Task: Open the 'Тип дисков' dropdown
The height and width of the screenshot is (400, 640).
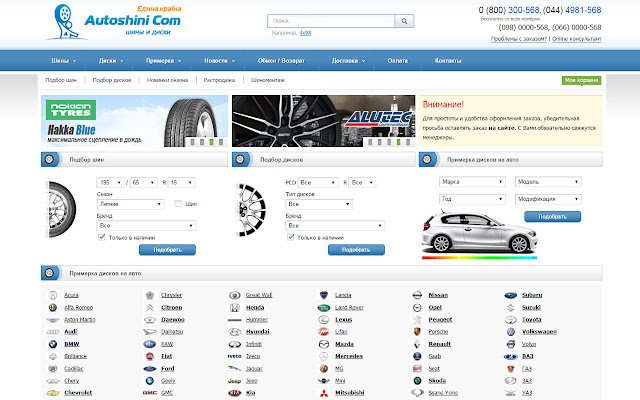Action: coord(319,204)
